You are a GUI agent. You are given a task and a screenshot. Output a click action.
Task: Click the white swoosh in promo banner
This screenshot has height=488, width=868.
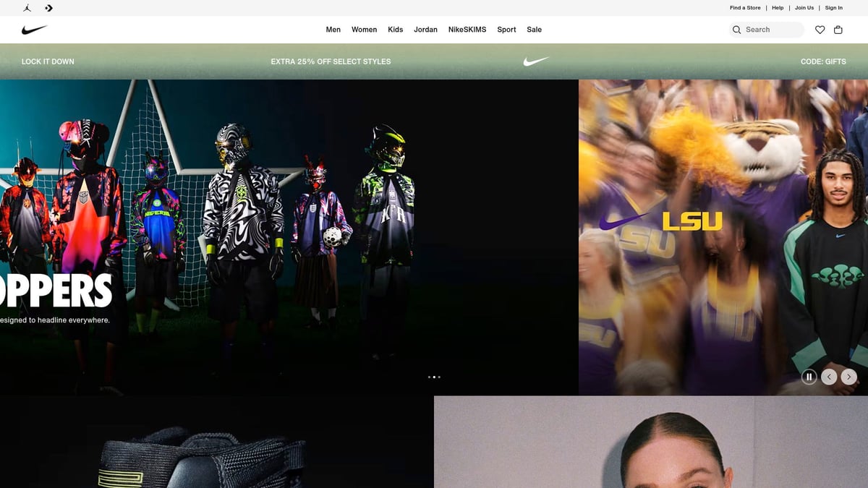click(536, 61)
